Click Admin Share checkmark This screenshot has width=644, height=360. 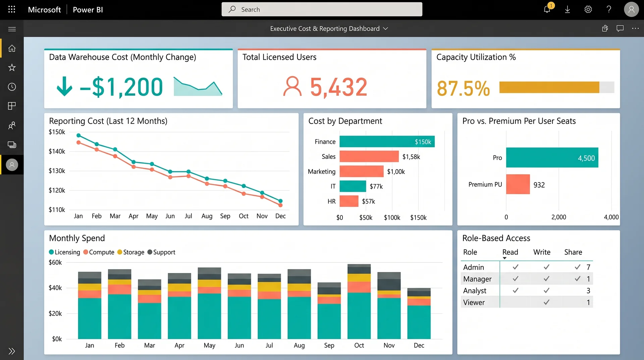point(577,267)
